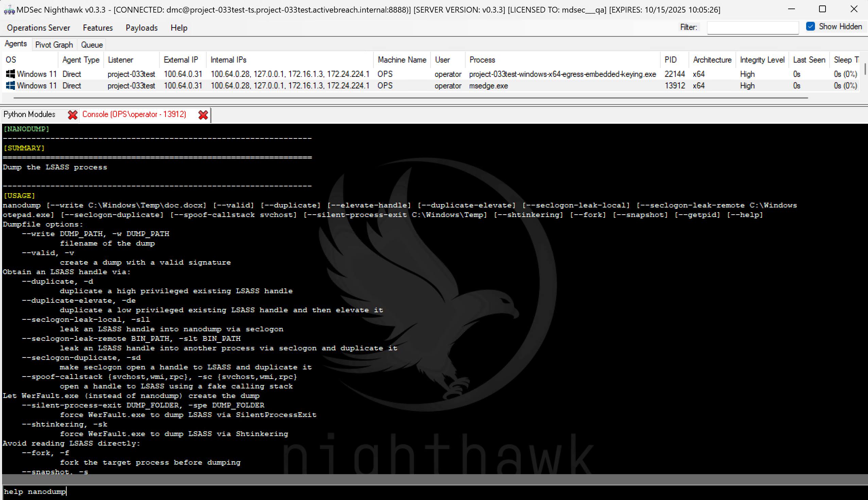Sort agents by the Integrity Level column header
Image resolution: width=868 pixels, height=500 pixels.
tap(762, 60)
